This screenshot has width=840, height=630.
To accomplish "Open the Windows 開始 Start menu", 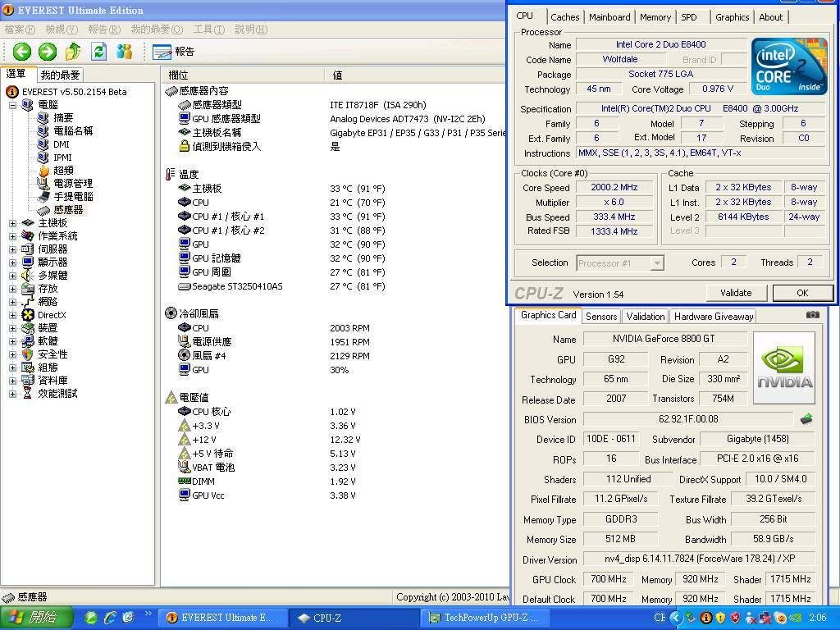I will pos(36,618).
